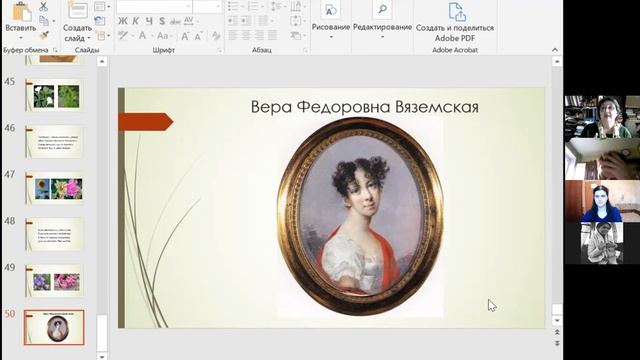Viewport: 640px width, 360px height.
Task: Toggle text shadow S
Action: point(162,20)
